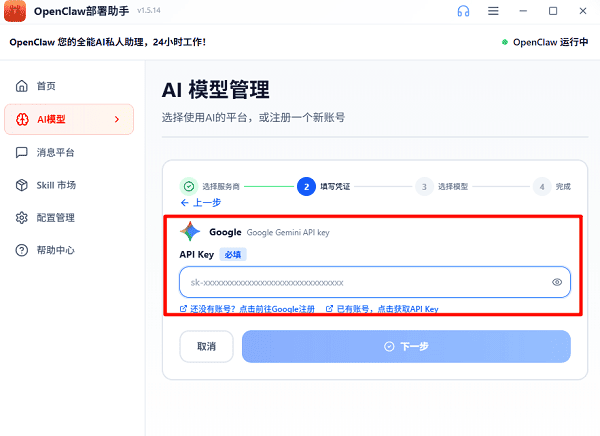Screen dimensions: 600x436
Task: Click the 完成 step label
Action: (563, 186)
